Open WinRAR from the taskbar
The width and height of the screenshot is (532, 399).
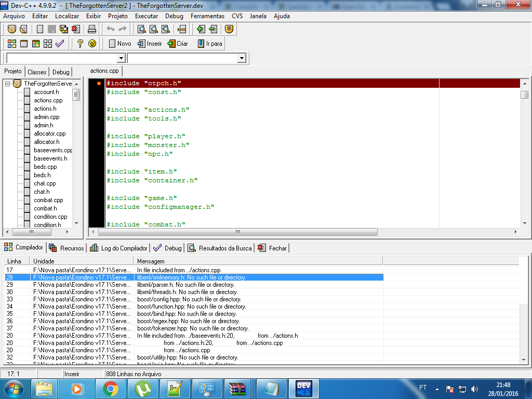pyautogui.click(x=237, y=389)
